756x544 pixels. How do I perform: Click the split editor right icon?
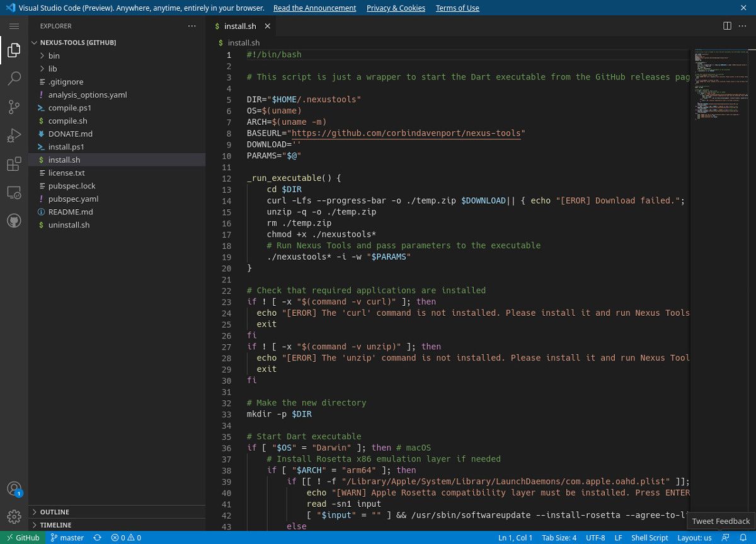[x=727, y=26]
